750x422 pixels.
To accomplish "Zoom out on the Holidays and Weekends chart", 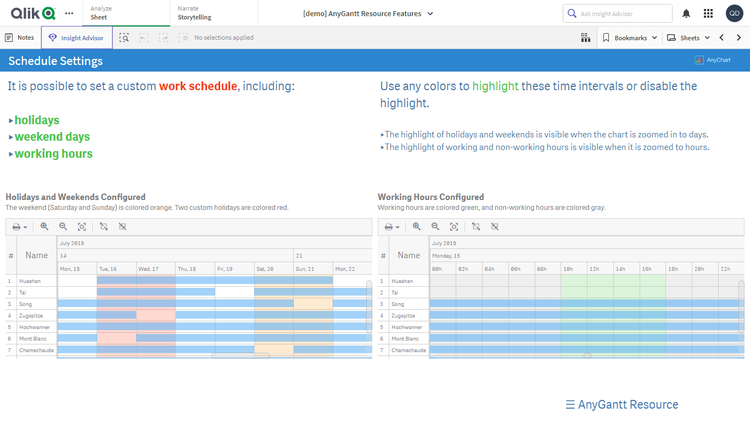I will [63, 227].
